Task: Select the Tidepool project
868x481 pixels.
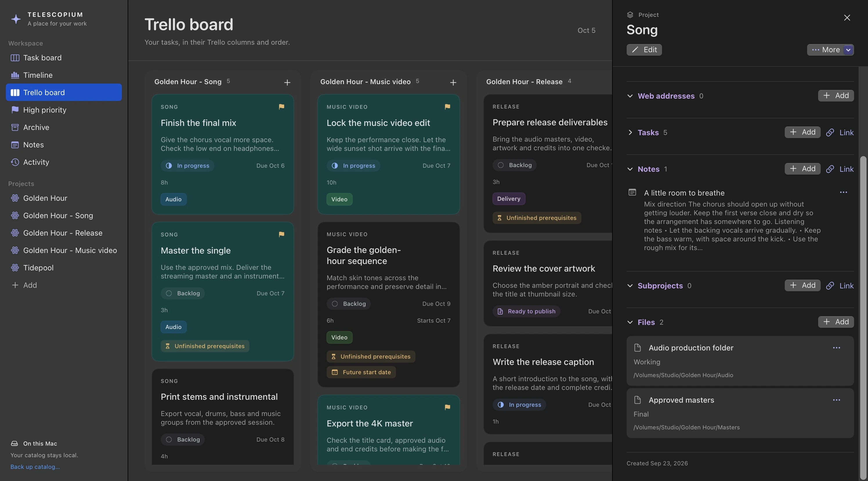Action: click(64, 268)
